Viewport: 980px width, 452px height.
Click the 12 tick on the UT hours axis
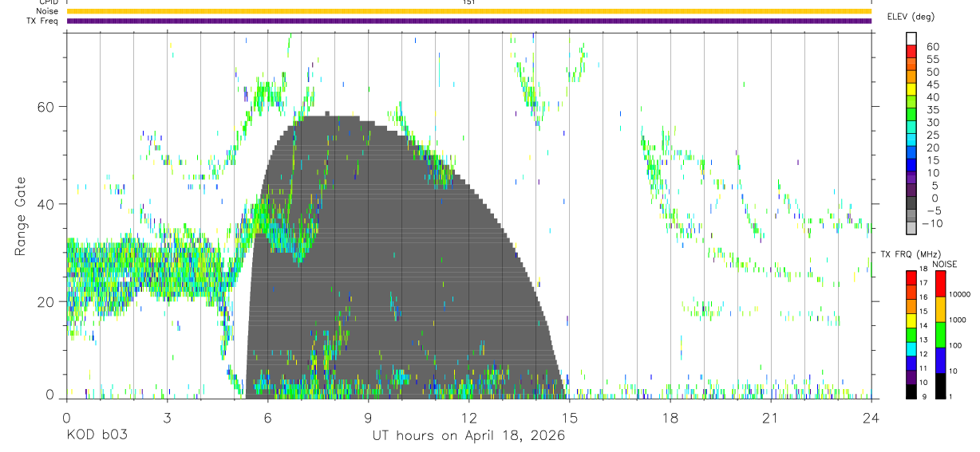pos(468,418)
